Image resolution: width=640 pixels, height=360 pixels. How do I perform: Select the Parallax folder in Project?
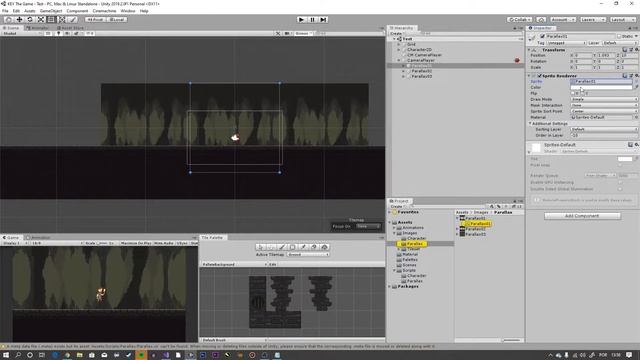click(x=415, y=244)
